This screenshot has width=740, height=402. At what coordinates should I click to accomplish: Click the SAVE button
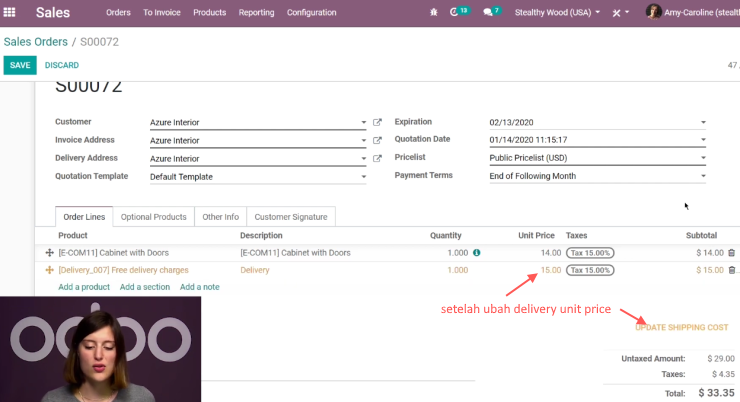20,65
